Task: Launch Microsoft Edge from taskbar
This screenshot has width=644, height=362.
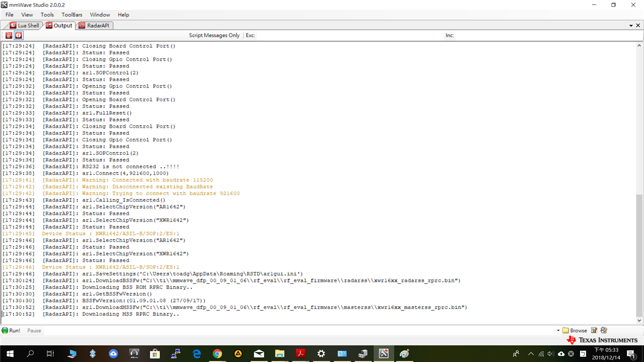Action: [197, 354]
